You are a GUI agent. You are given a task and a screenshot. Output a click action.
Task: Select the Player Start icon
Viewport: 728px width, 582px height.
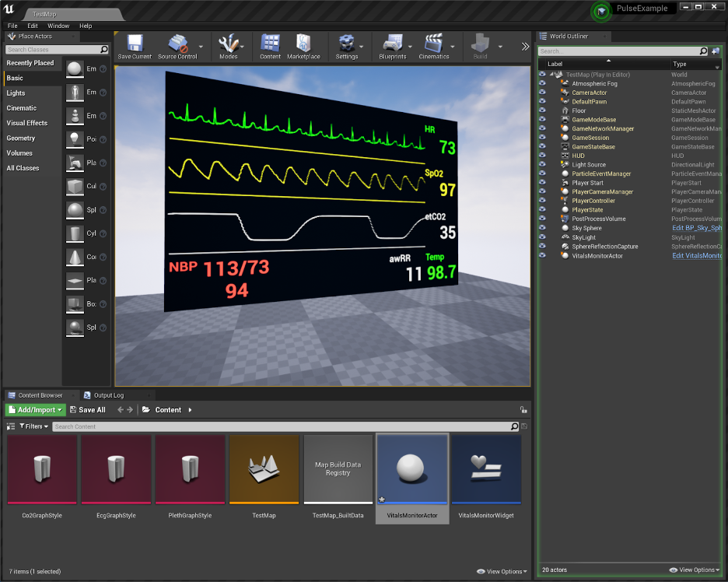[75, 163]
